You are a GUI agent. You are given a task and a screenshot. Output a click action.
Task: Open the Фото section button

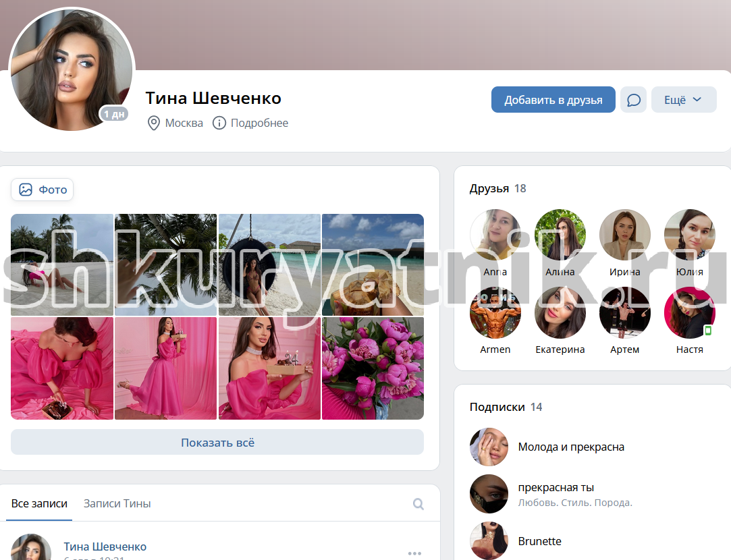tap(43, 190)
